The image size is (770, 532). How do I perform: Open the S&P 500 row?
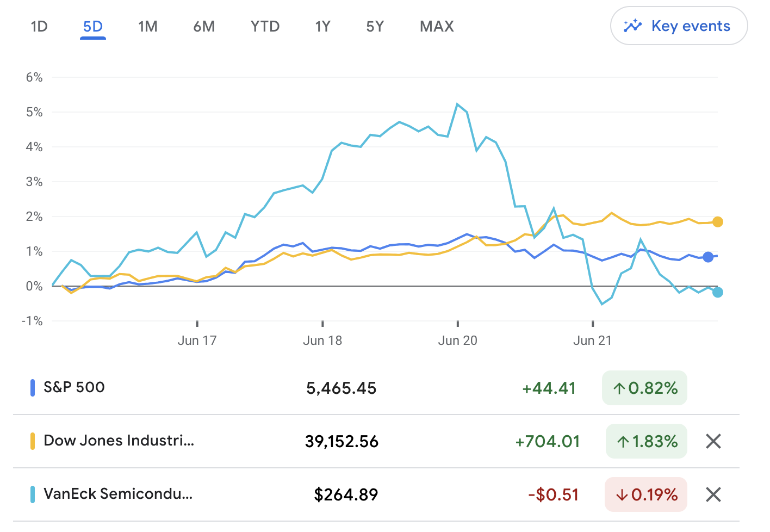pos(74,387)
